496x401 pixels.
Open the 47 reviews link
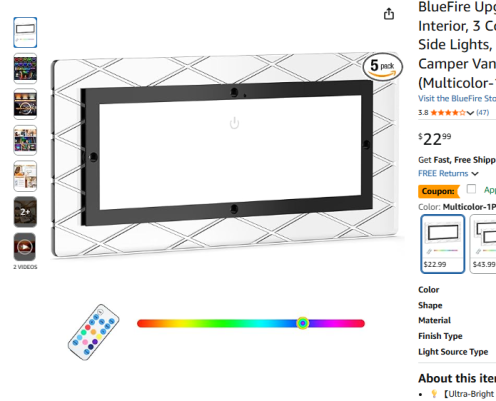coord(482,112)
